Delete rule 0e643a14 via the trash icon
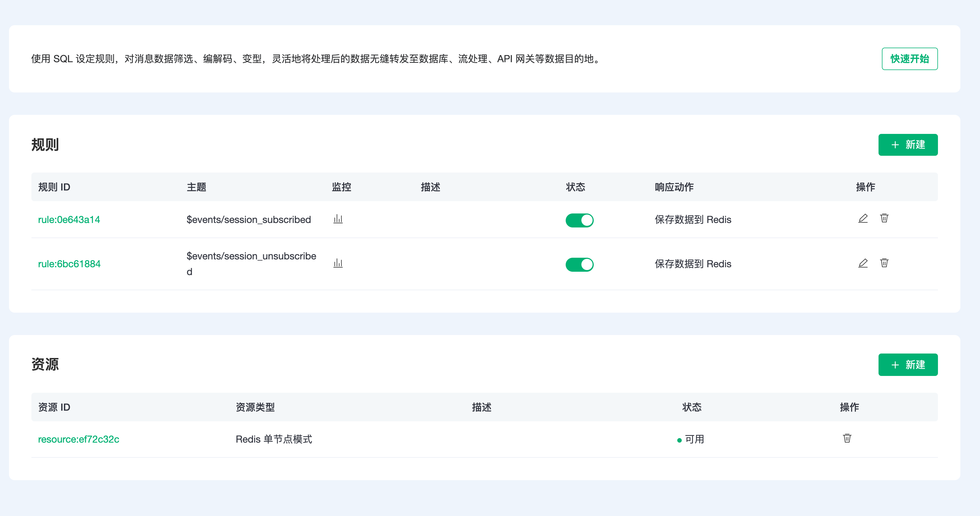This screenshot has height=516, width=980. (x=884, y=218)
